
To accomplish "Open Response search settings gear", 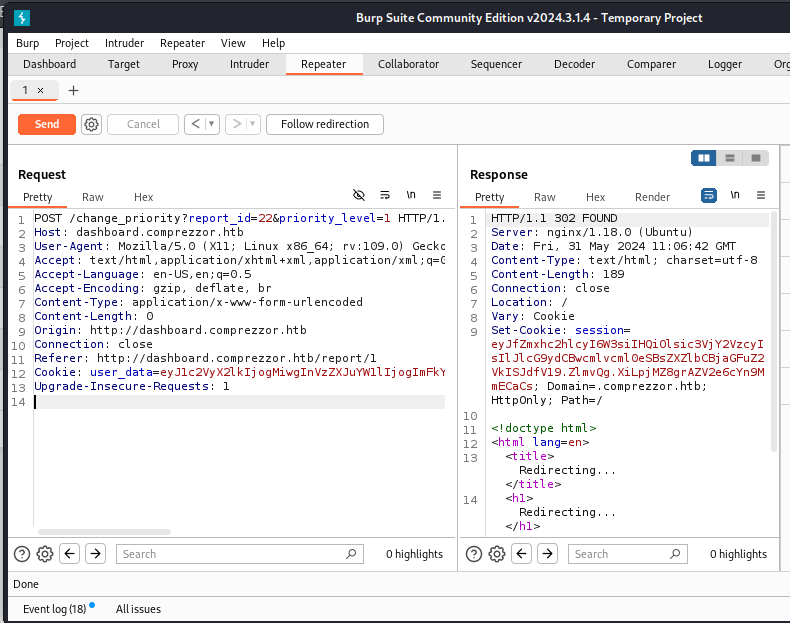I will pos(497,554).
